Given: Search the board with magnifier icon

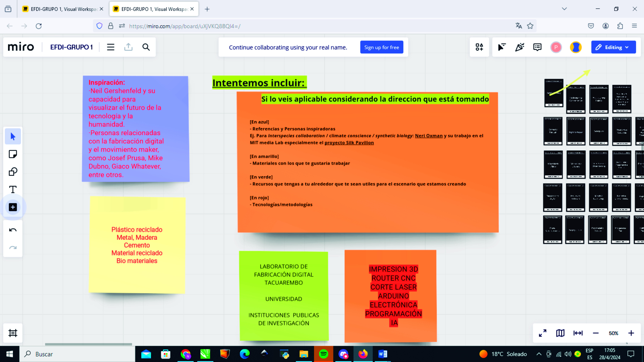Looking at the screenshot, I should coord(146,47).
